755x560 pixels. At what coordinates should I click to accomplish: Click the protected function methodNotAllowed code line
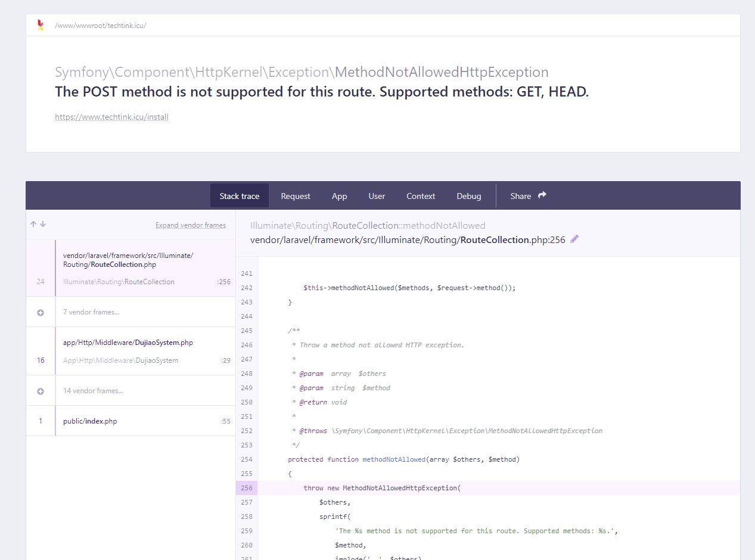pos(403,459)
